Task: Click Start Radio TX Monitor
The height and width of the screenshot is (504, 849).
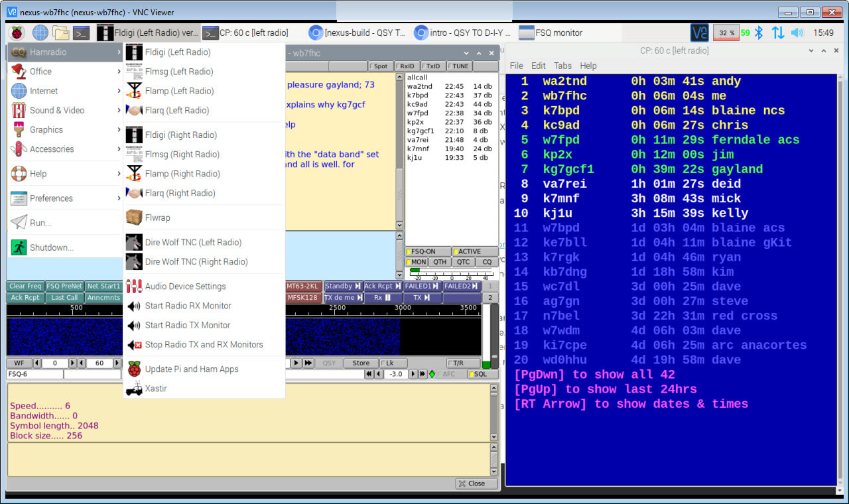Action: pyautogui.click(x=204, y=325)
